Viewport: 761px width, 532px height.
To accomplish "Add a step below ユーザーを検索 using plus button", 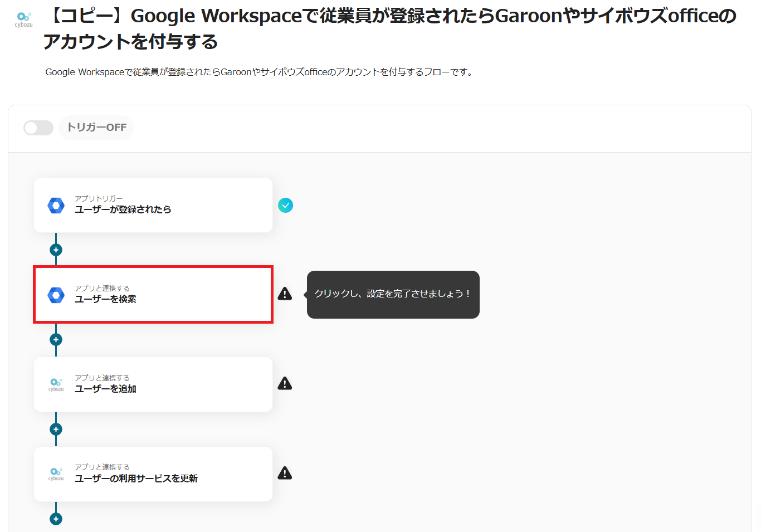I will coord(56,340).
